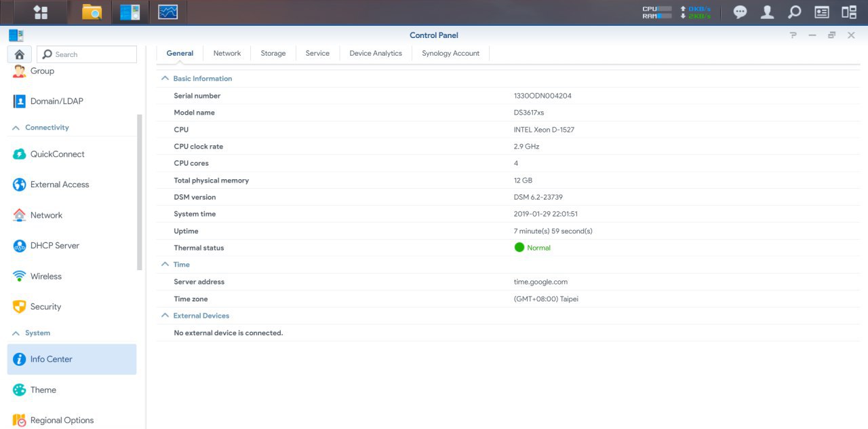This screenshot has height=429, width=868.
Task: Minimize the Control Panel window
Action: [x=812, y=35]
